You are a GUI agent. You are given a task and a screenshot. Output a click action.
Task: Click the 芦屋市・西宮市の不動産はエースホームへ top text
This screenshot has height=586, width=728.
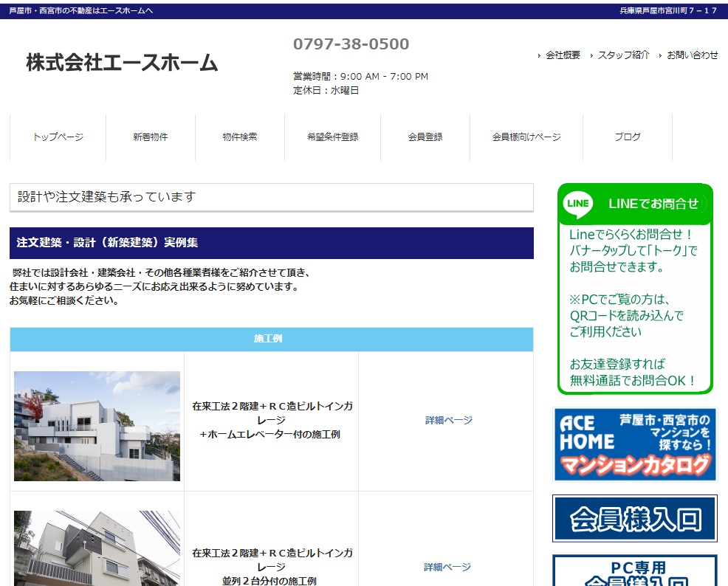[x=80, y=10]
